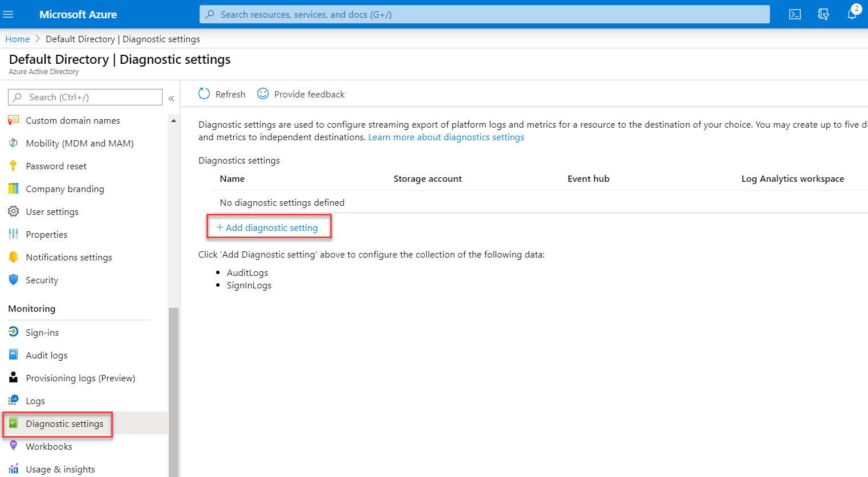Open Learn more about diagnostics settings link

point(446,137)
